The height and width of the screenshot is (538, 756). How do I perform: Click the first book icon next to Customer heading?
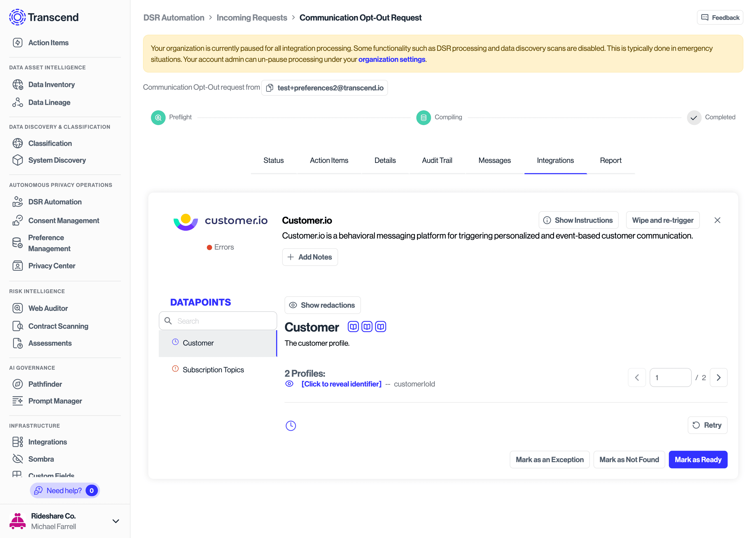tap(353, 327)
